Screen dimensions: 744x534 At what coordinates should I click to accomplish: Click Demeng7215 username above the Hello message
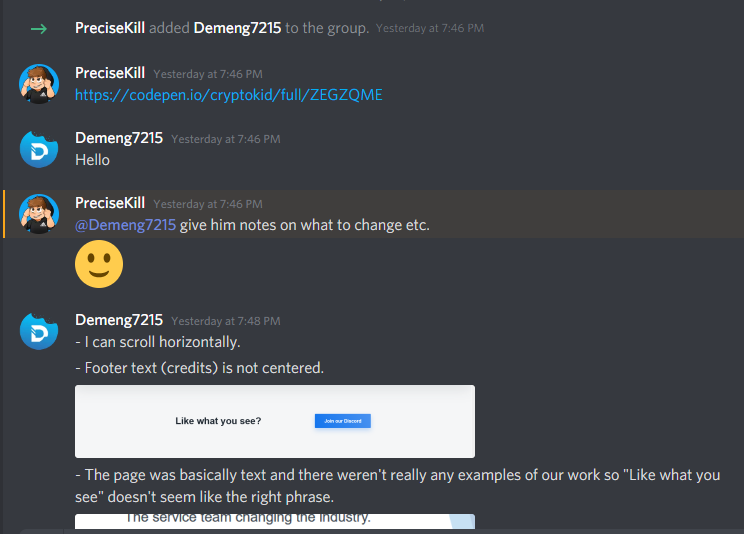click(119, 138)
